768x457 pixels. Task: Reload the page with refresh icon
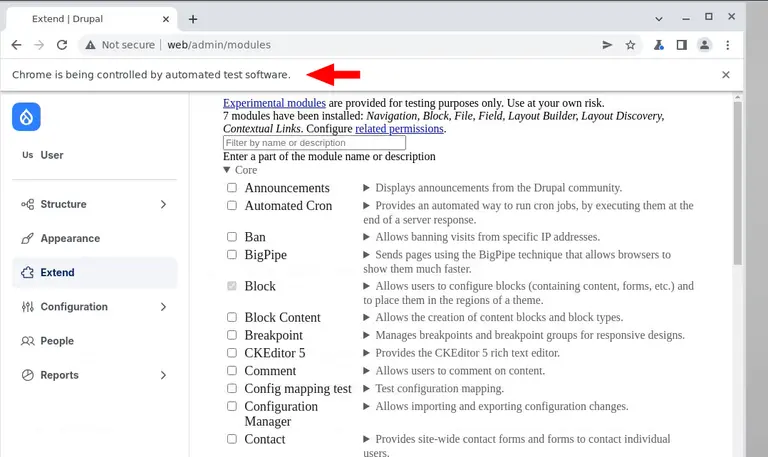pyautogui.click(x=62, y=45)
